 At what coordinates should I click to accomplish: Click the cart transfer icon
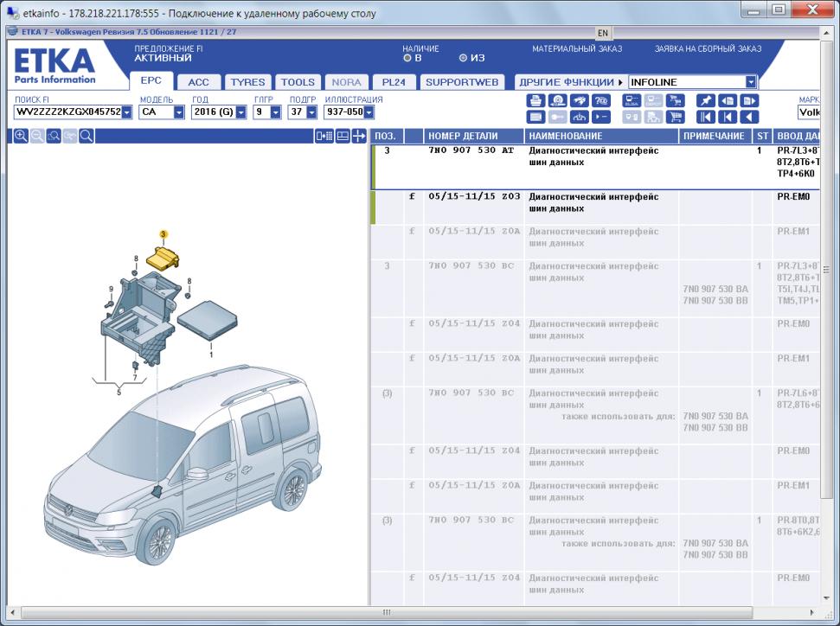click(x=676, y=100)
